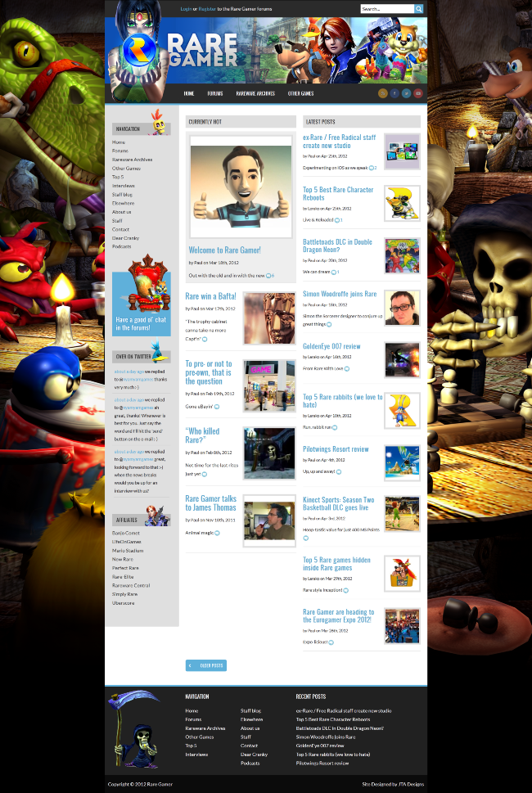532x793 pixels.
Task: Open comments bubble next to Front Rare With Love
Action: point(346,369)
